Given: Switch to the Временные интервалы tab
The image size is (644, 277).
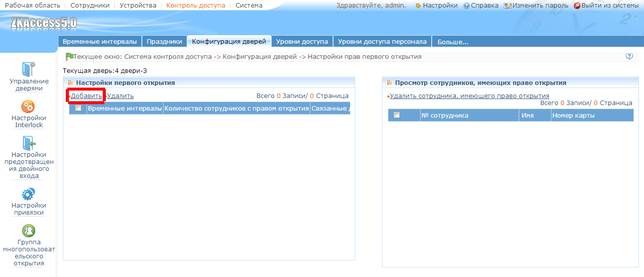Looking at the screenshot, I should click(x=100, y=41).
